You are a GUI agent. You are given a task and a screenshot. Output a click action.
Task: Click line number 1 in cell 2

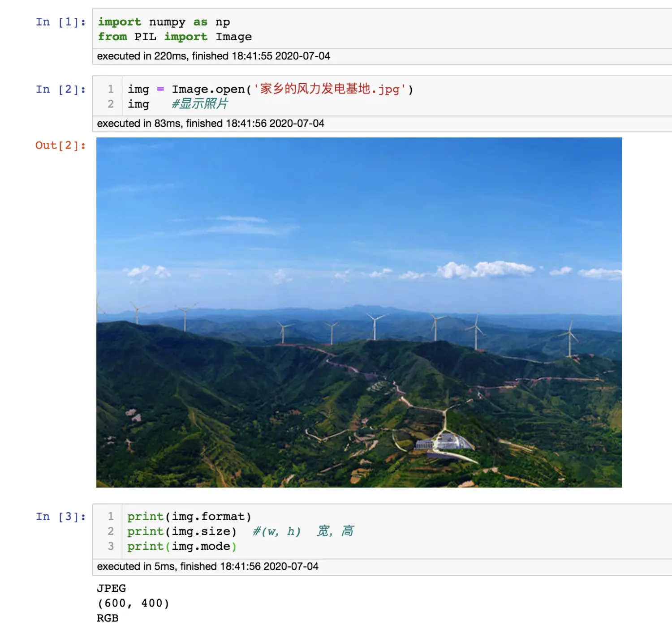click(x=111, y=89)
